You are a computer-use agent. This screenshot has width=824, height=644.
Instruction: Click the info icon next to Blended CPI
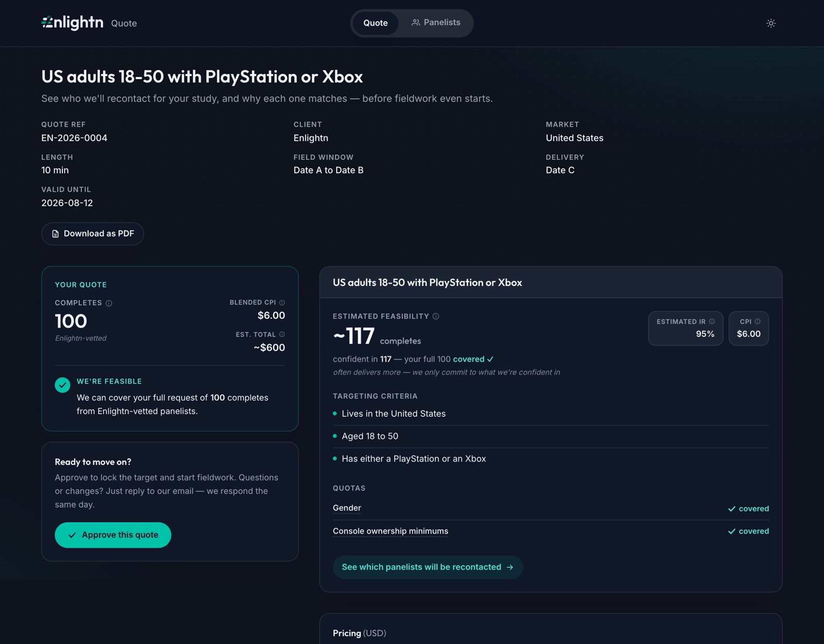click(x=282, y=302)
